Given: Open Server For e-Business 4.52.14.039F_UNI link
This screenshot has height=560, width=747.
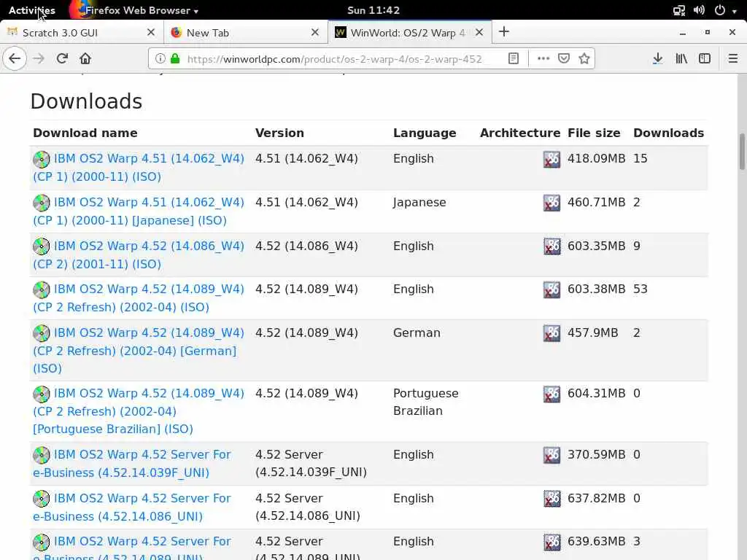Looking at the screenshot, I should click(x=132, y=463).
